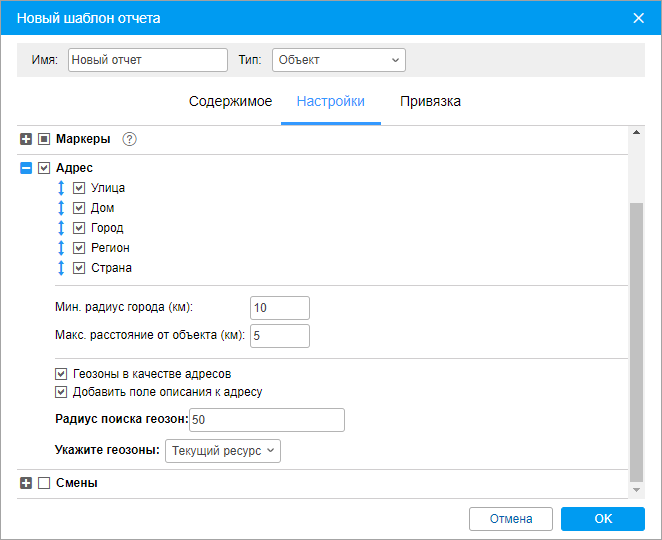The width and height of the screenshot is (662, 540).
Task: Close the Новый шаблон отчета dialog
Action: [640, 18]
